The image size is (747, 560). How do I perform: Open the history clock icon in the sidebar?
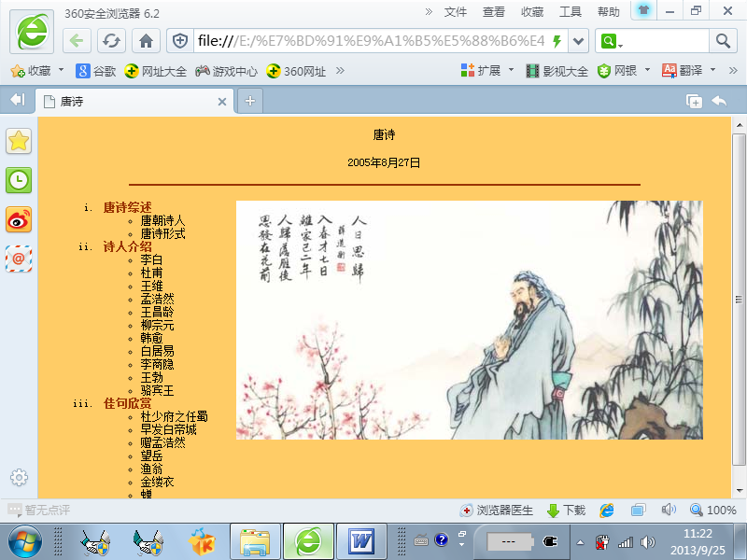click(19, 180)
